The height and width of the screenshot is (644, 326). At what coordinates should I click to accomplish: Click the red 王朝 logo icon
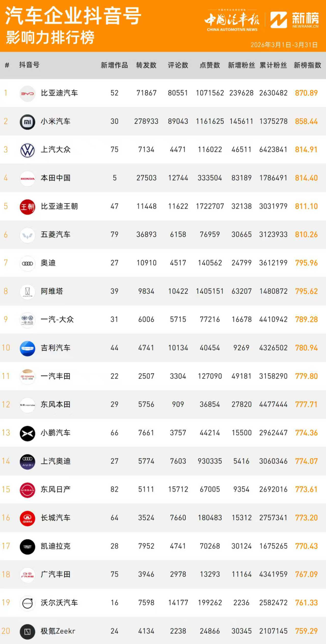pos(27,207)
